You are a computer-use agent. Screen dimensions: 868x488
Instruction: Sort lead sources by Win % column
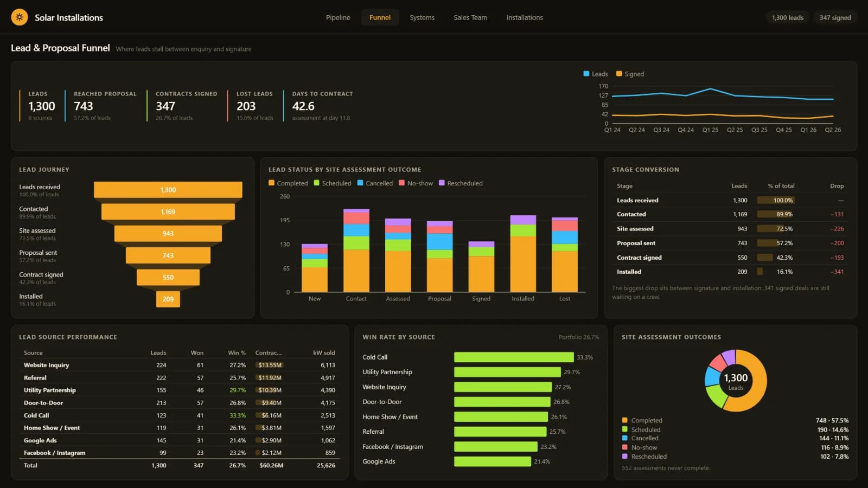click(237, 352)
